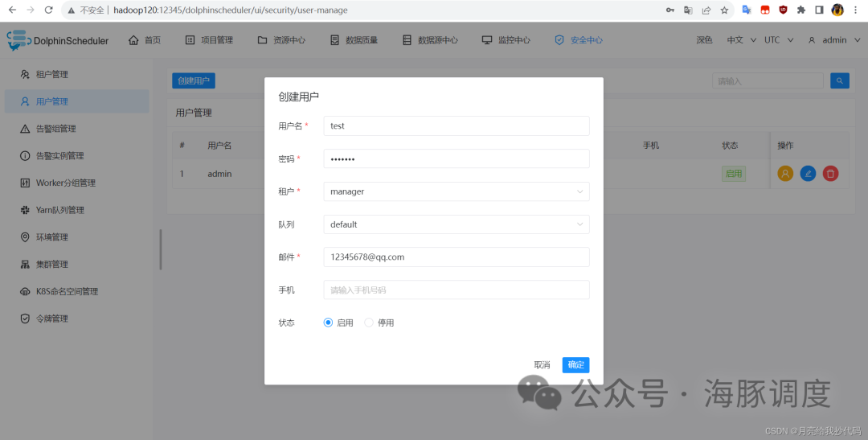Click the 邮件 field with 12345678@qq.com
The width and height of the screenshot is (868, 440).
click(x=457, y=257)
